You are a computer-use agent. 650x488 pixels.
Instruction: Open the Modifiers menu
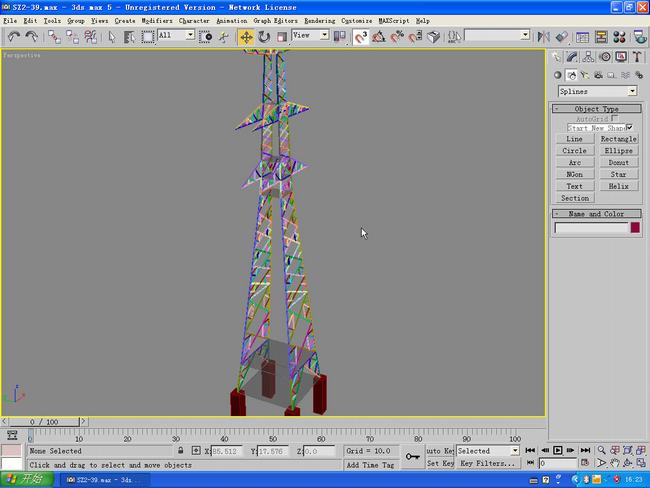(x=157, y=21)
